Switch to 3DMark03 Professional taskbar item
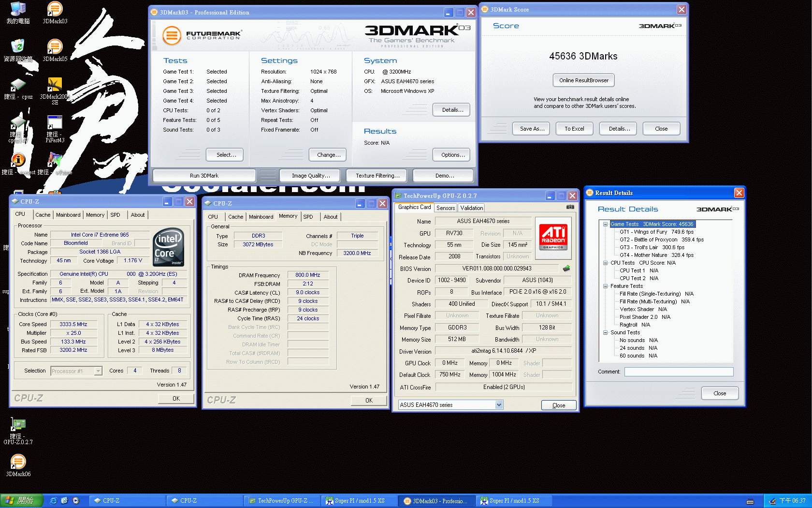812x508 pixels. [436, 501]
